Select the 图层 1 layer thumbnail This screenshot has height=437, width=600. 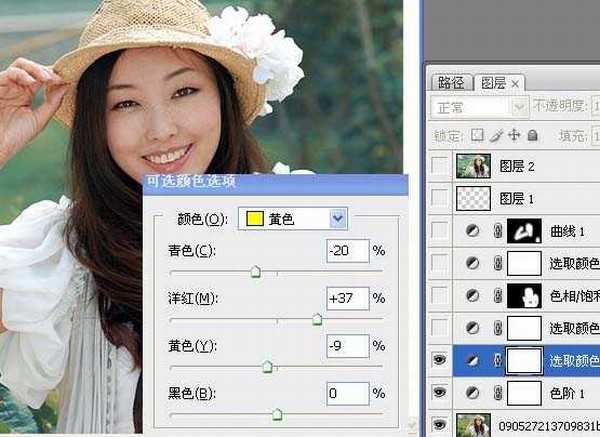point(474,198)
